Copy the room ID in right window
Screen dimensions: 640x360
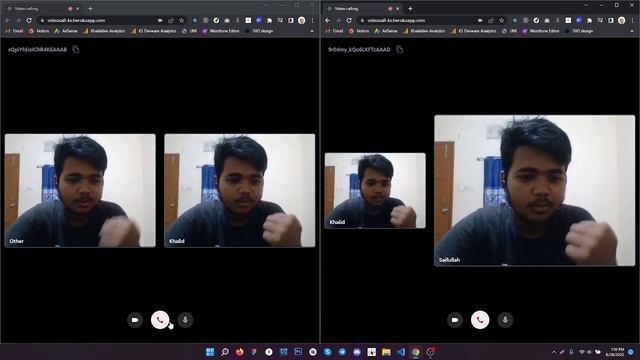click(x=399, y=49)
